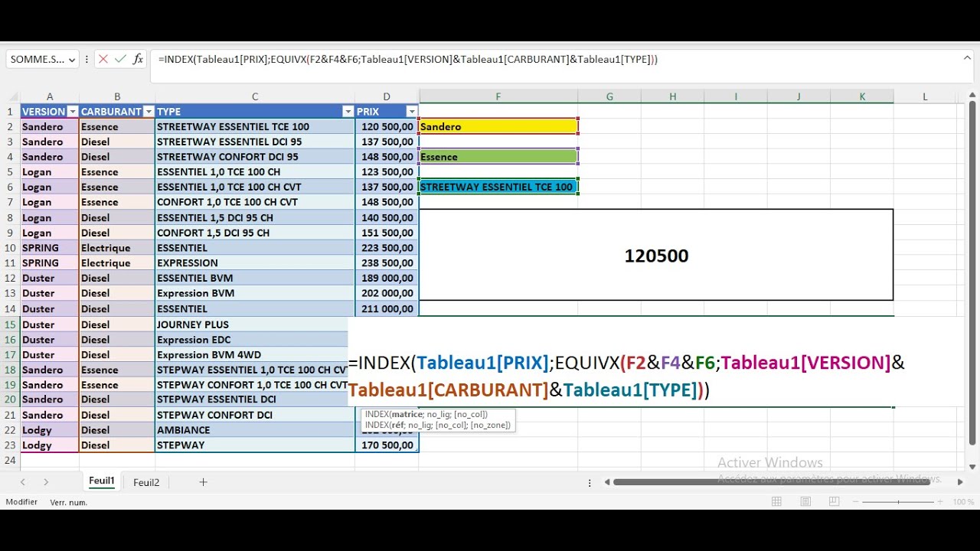The width and height of the screenshot is (980, 551).
Task: Click the Lodgy cell in row 23
Action: click(x=50, y=445)
